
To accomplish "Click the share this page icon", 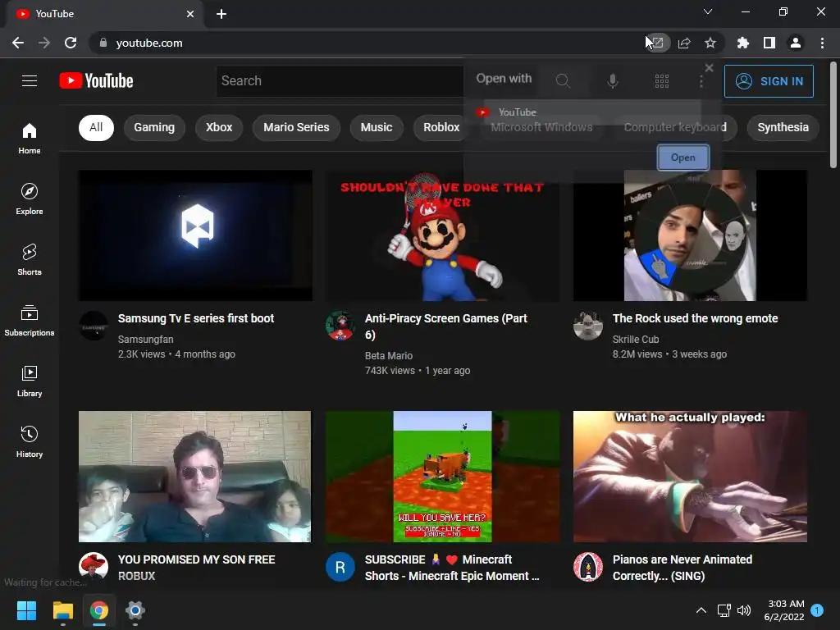I will click(x=684, y=43).
